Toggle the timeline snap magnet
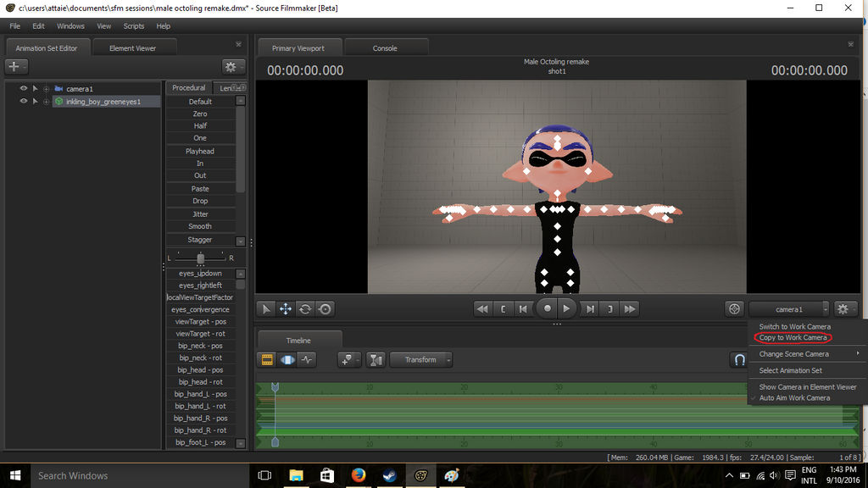The width and height of the screenshot is (868, 488). (739, 359)
